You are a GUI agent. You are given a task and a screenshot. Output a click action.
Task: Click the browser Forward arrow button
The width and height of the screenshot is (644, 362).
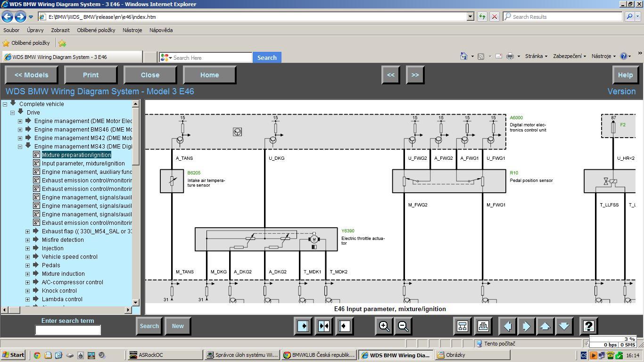click(20, 16)
